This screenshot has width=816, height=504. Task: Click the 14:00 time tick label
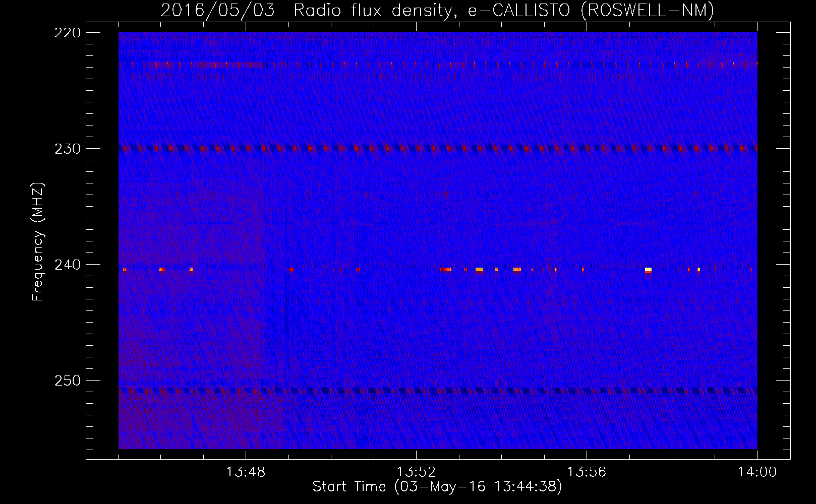point(757,472)
